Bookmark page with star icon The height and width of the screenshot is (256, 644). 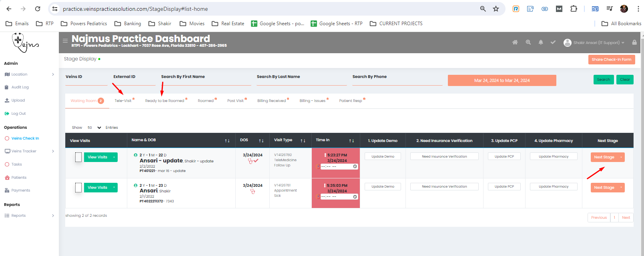[496, 9]
